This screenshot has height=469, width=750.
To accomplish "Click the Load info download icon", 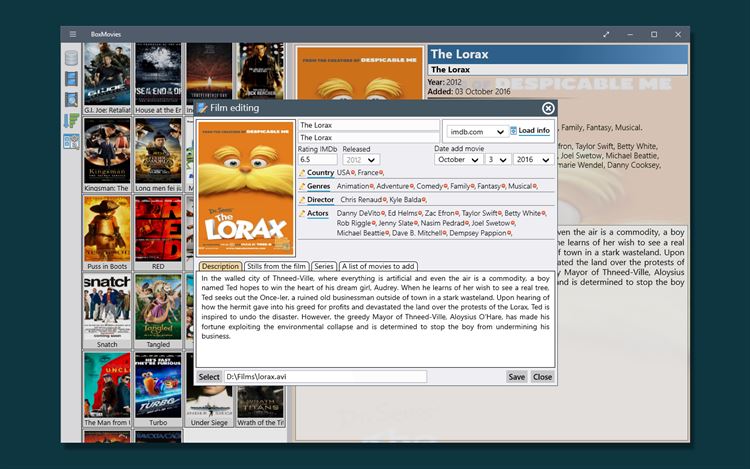I will point(513,131).
